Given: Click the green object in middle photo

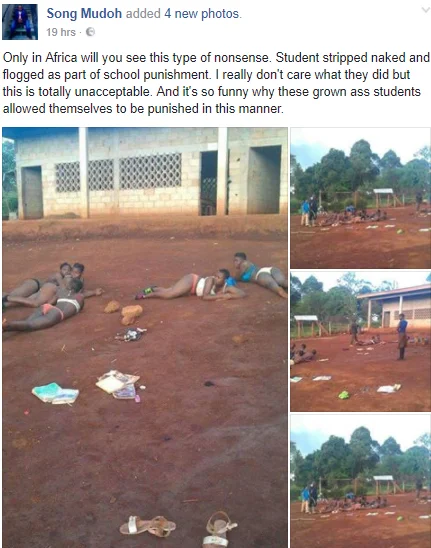Looking at the screenshot, I should (x=344, y=395).
